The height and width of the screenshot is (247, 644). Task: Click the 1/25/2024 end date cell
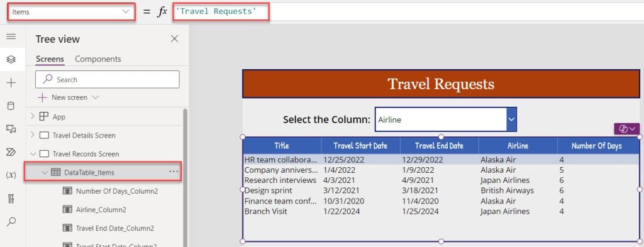tap(420, 211)
